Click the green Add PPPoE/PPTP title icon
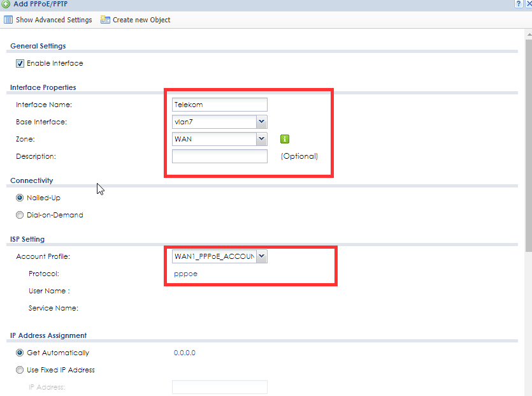 6,4
